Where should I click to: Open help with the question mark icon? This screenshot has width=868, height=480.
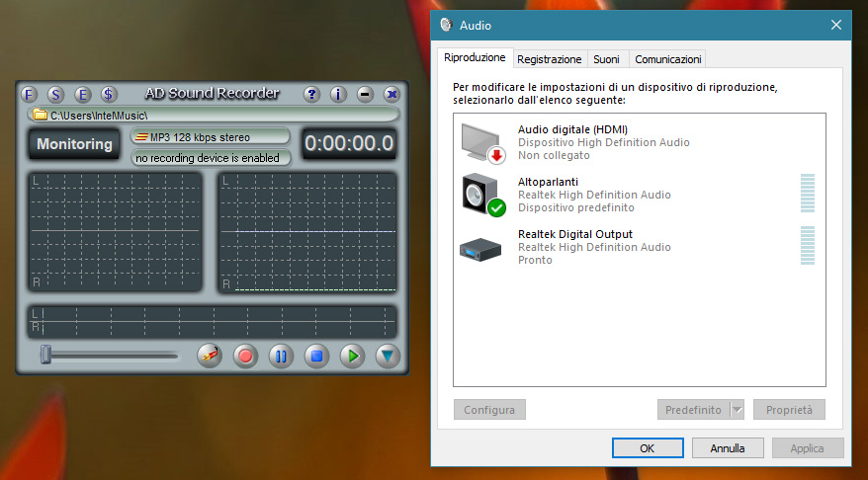(311, 94)
